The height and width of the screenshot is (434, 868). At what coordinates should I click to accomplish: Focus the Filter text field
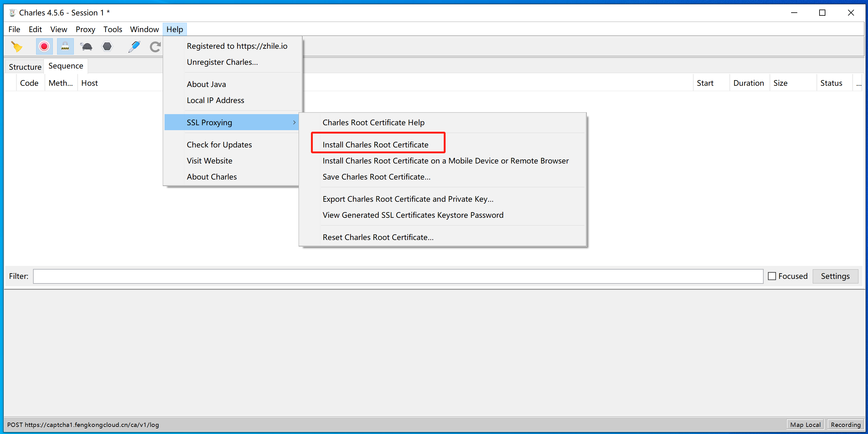point(398,276)
